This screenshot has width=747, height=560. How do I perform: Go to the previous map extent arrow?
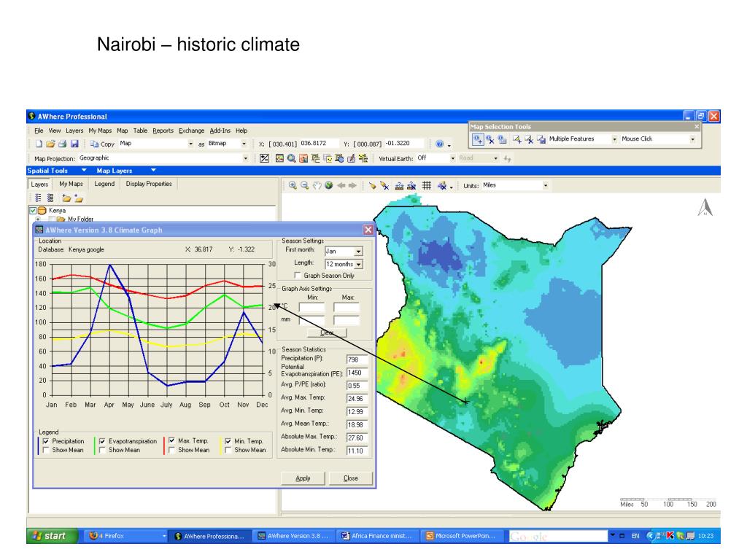pyautogui.click(x=341, y=186)
